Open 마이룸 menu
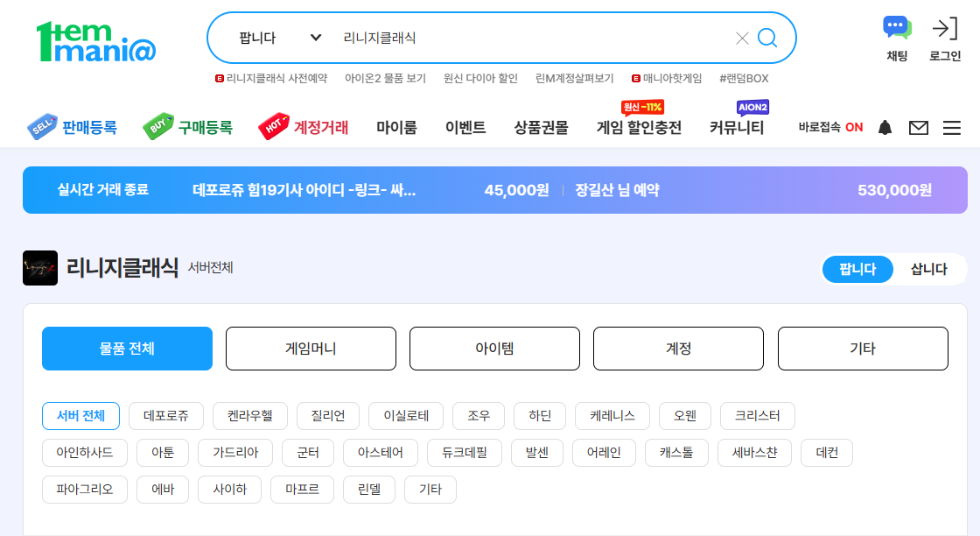Image resolution: width=980 pixels, height=536 pixels. 396,128
